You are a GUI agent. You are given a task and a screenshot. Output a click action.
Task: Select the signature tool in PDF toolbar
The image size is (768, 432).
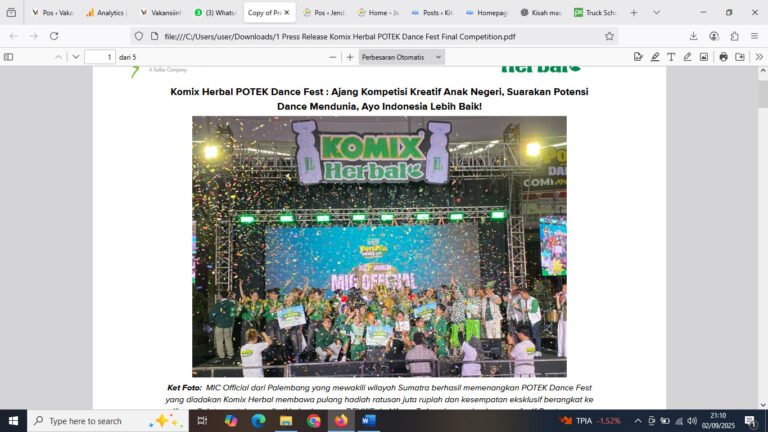point(638,57)
